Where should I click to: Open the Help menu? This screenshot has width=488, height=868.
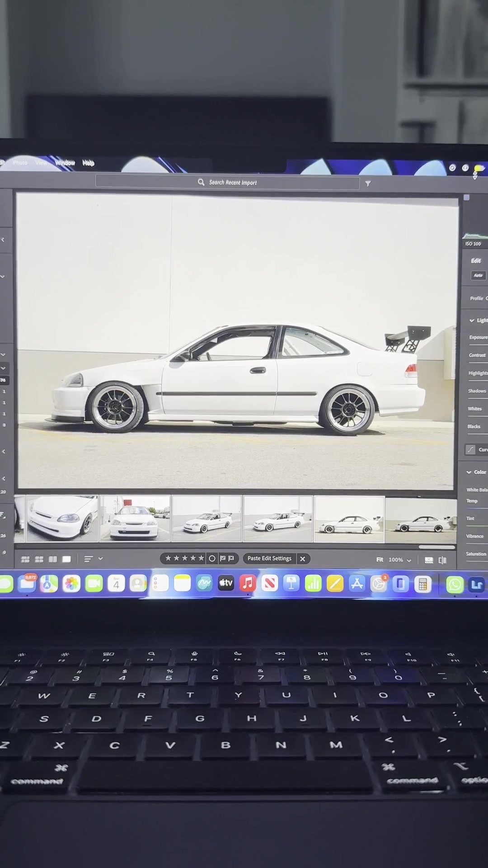88,163
